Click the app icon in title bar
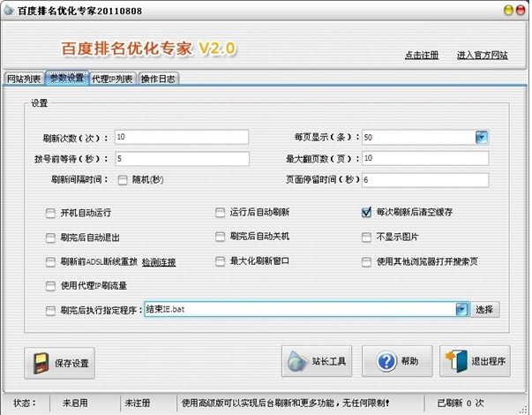The image size is (532, 415). point(9,10)
